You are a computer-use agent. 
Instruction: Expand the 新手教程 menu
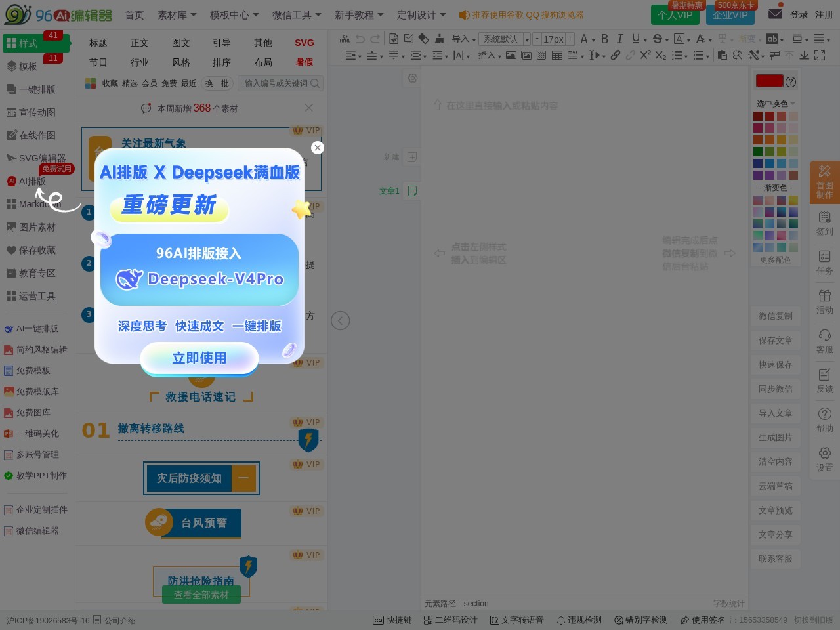coord(359,14)
